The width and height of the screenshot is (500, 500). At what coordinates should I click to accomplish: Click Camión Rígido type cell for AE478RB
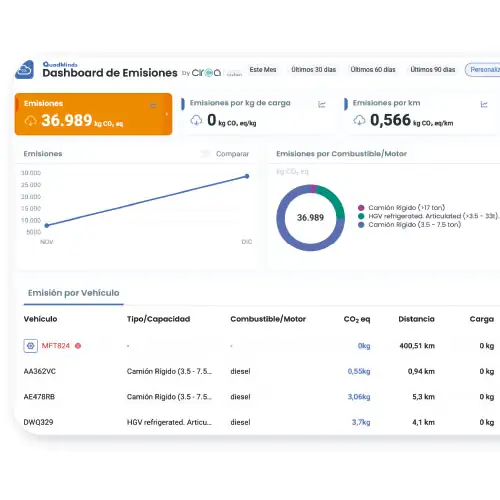[x=169, y=397]
